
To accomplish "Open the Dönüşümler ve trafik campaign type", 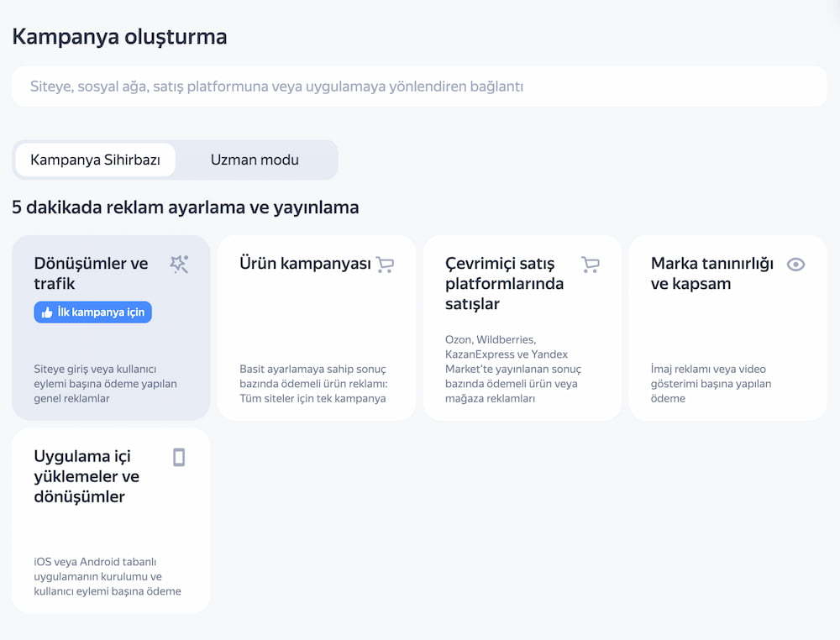I will click(x=111, y=328).
